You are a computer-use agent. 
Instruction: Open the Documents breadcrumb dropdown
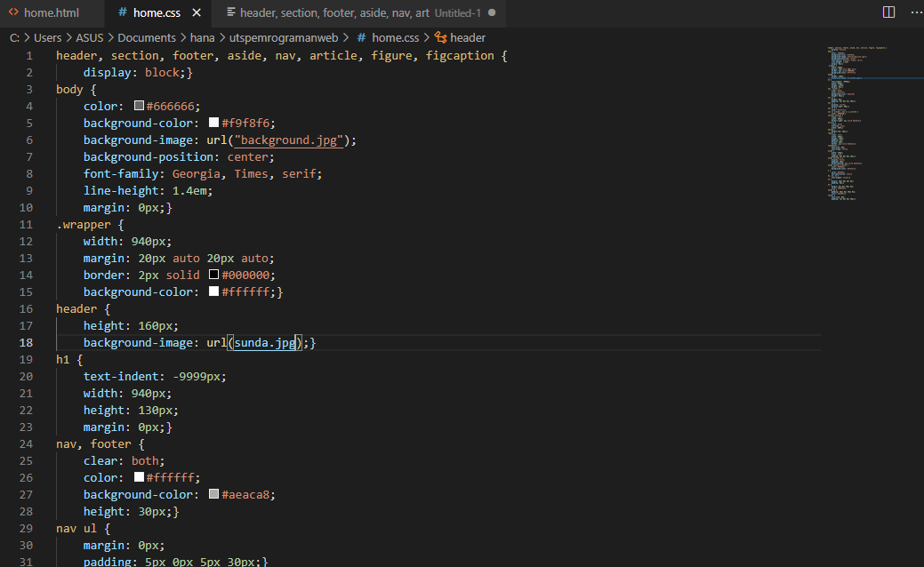coord(147,37)
